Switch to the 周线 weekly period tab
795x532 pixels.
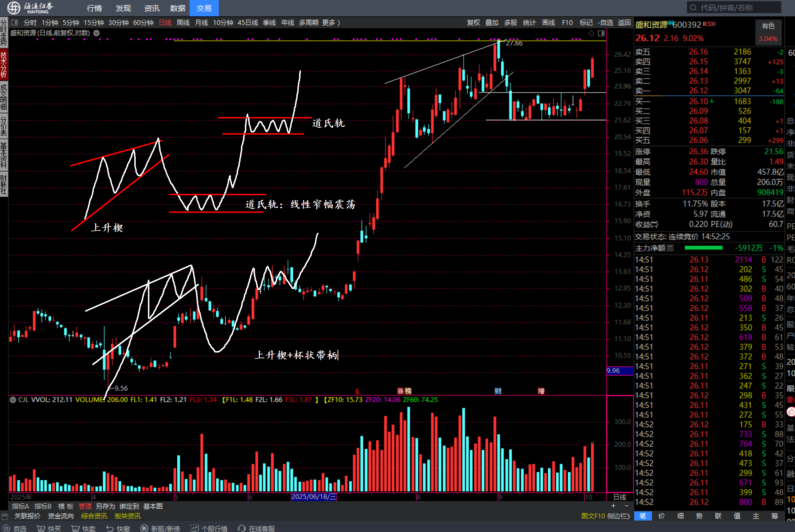point(183,23)
